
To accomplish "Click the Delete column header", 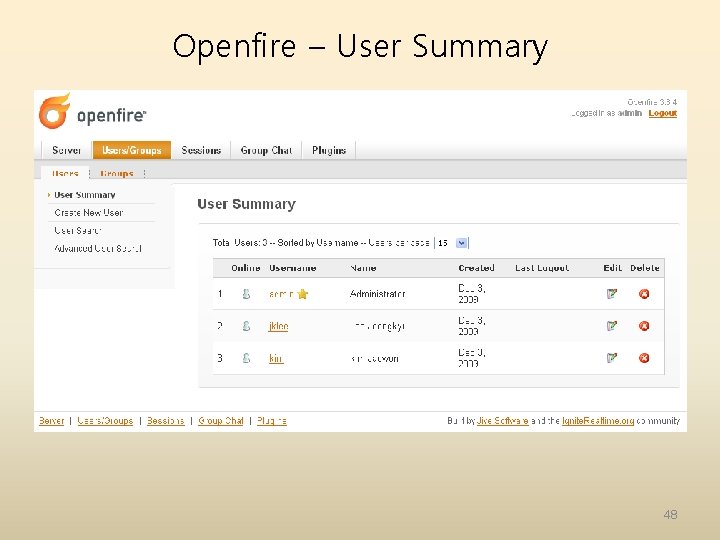I will 645,268.
